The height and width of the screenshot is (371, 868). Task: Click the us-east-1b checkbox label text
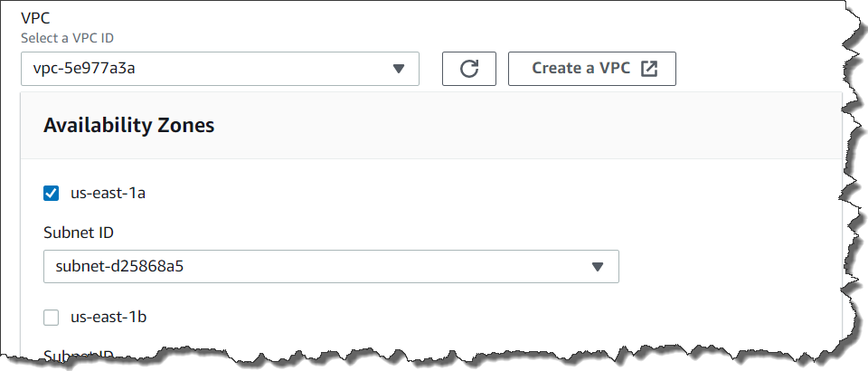point(108,318)
